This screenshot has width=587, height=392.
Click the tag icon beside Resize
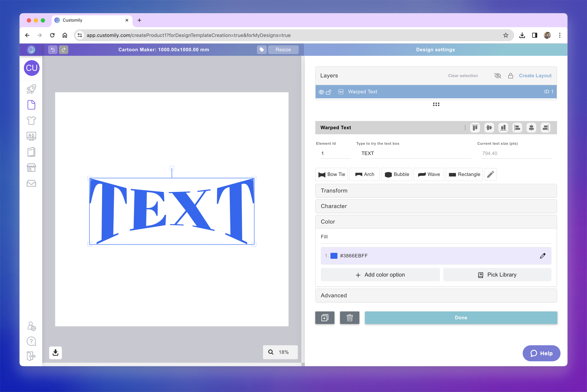[x=262, y=50]
